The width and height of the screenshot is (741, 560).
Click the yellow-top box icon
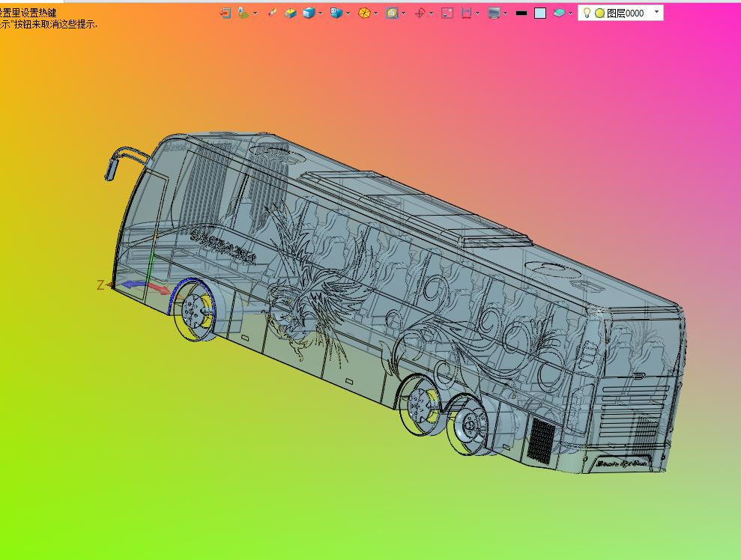pos(290,13)
